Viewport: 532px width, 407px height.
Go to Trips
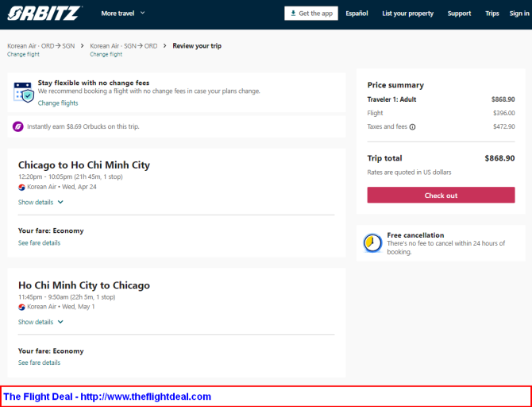[492, 14]
